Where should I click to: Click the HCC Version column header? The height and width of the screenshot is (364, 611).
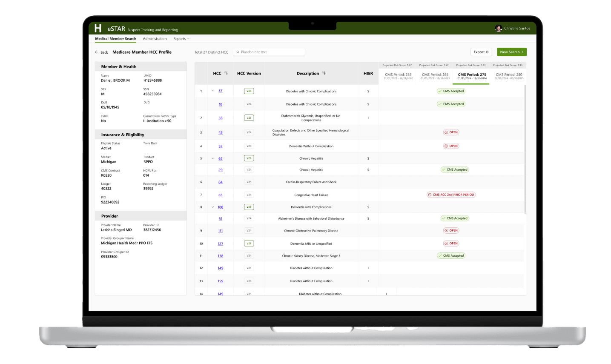point(249,73)
